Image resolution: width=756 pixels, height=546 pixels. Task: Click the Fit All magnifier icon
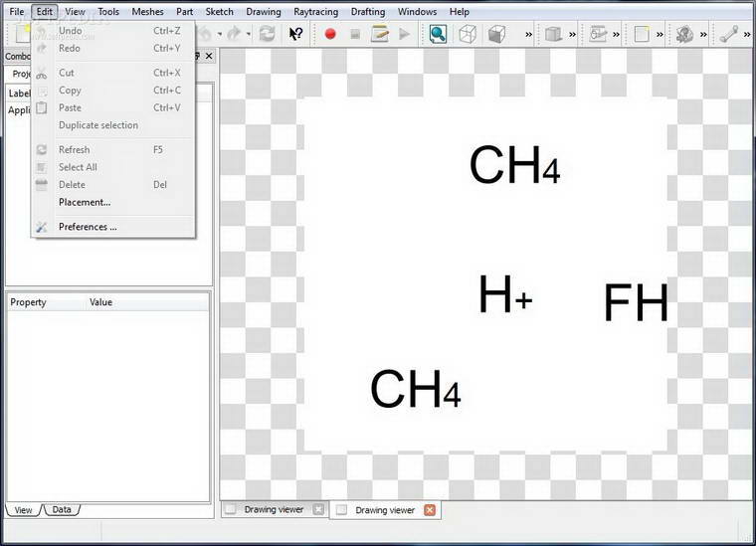point(438,34)
